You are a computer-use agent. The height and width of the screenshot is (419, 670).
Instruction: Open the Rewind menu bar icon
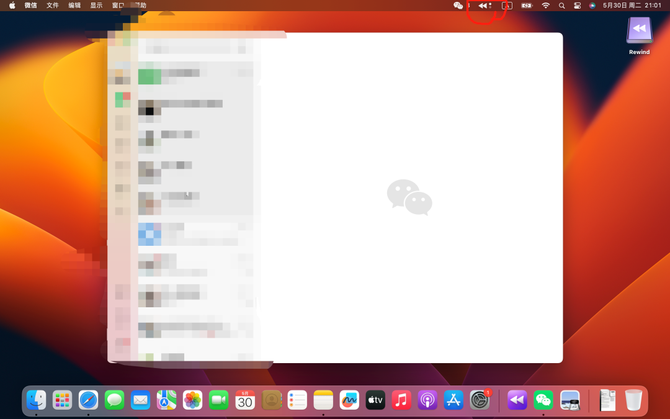[485, 6]
